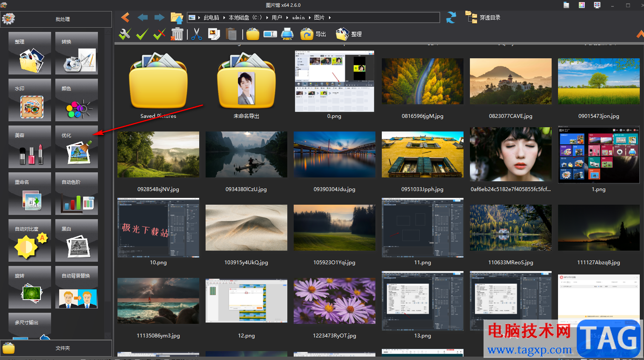644x360 pixels.
Task: Select the 0af6eb24c... portrait thumbnail
Action: pos(511,154)
